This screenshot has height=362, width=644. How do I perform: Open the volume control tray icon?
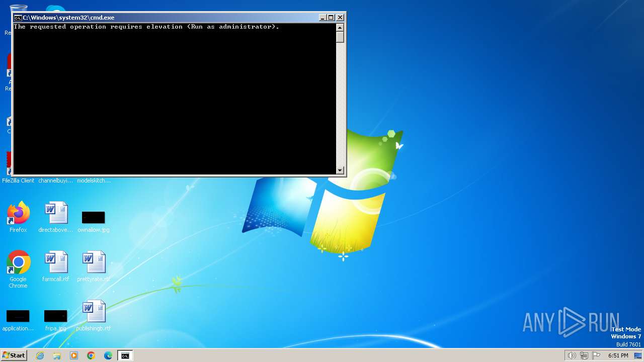click(572, 355)
